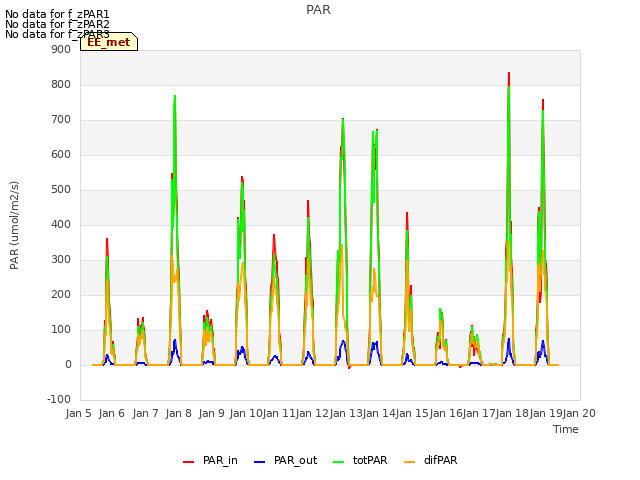Click the PAR chart title
This screenshot has height=480, width=640.
click(318, 10)
